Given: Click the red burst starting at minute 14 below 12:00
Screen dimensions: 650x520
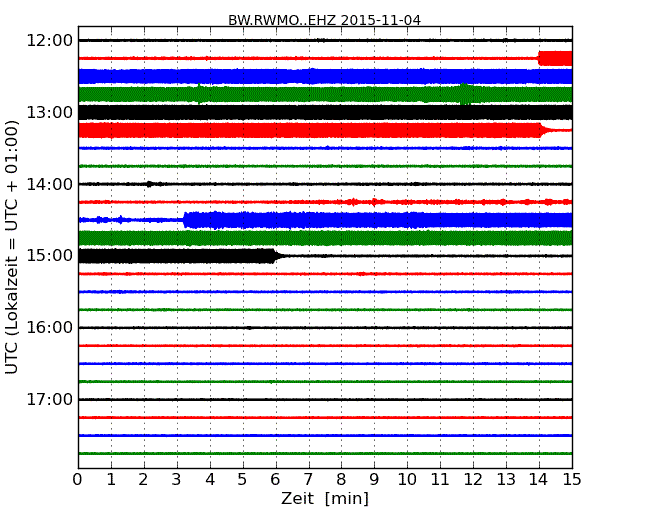Looking at the screenshot, I should click(555, 58).
